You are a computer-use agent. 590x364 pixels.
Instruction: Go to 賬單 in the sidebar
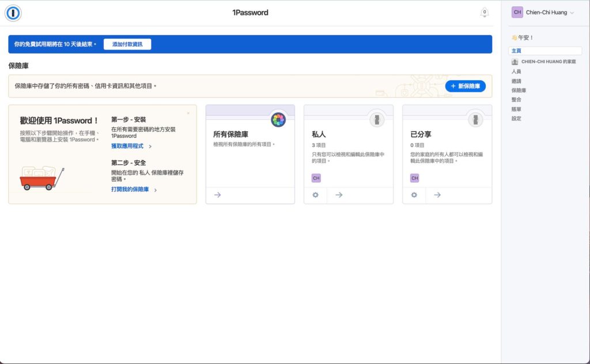516,109
